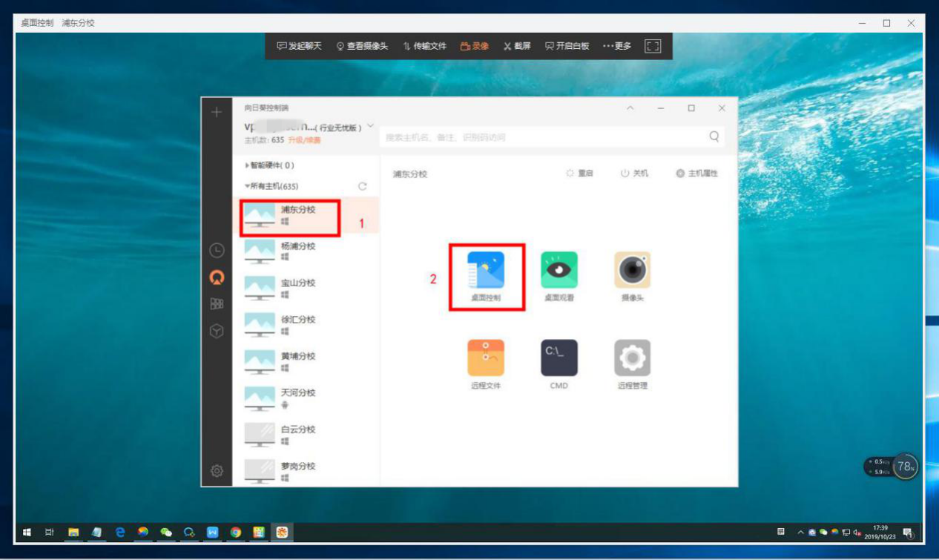This screenshot has height=560, width=939.
Task: Select the 浦东分校 host in the list
Action: (306, 215)
